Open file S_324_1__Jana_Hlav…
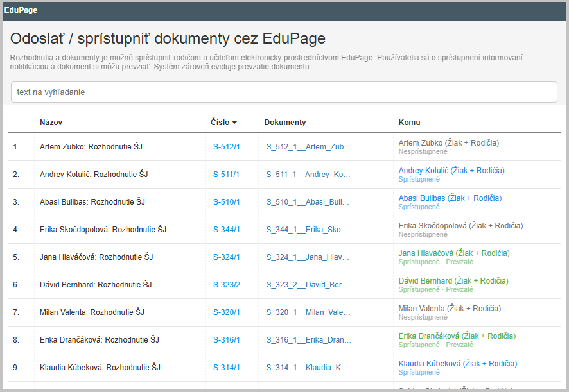 coord(308,257)
